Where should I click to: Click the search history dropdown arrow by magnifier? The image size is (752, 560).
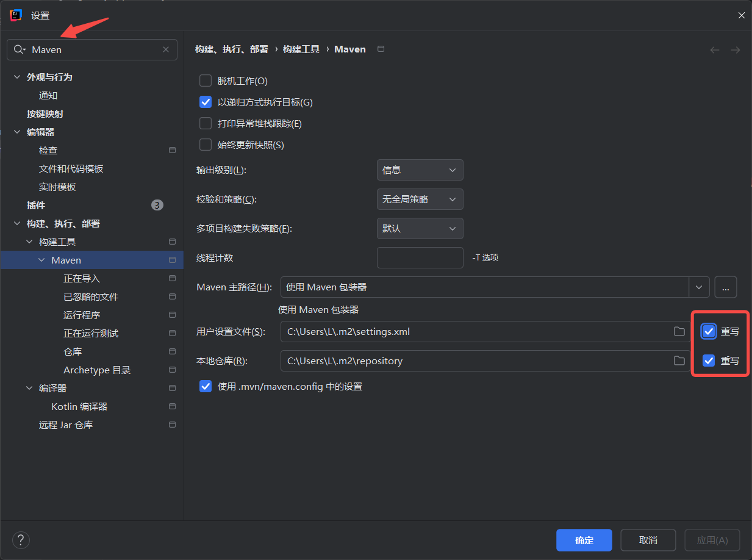25,50
